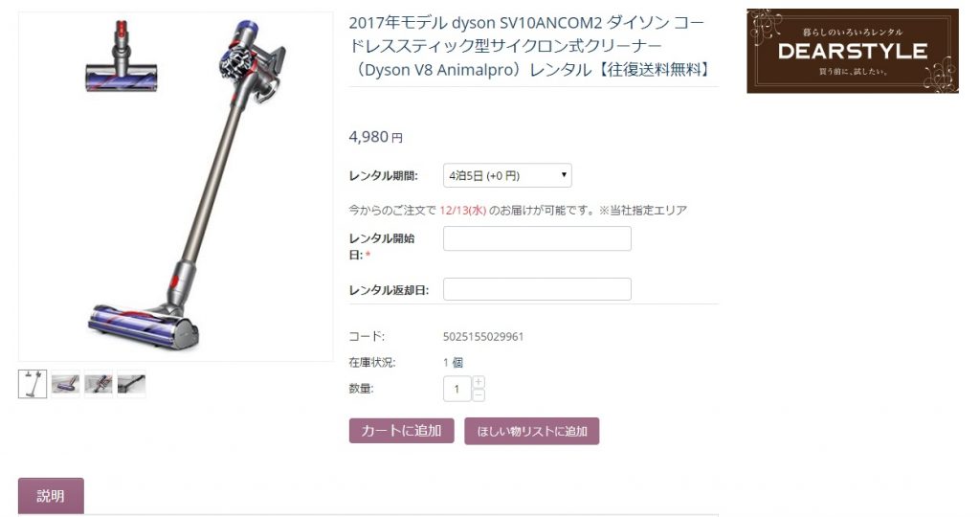Image resolution: width=980 pixels, height=517 pixels.
Task: Increase quantity with plus stepper
Action: tap(479, 382)
